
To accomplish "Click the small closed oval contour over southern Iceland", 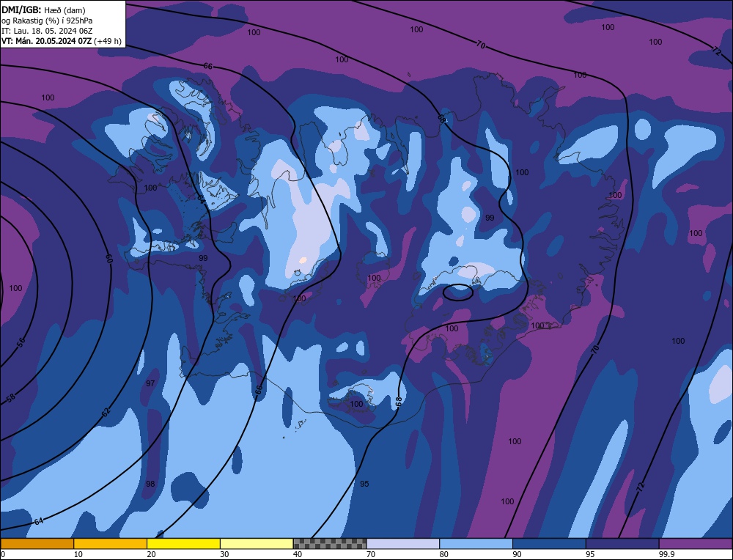I will 458,292.
